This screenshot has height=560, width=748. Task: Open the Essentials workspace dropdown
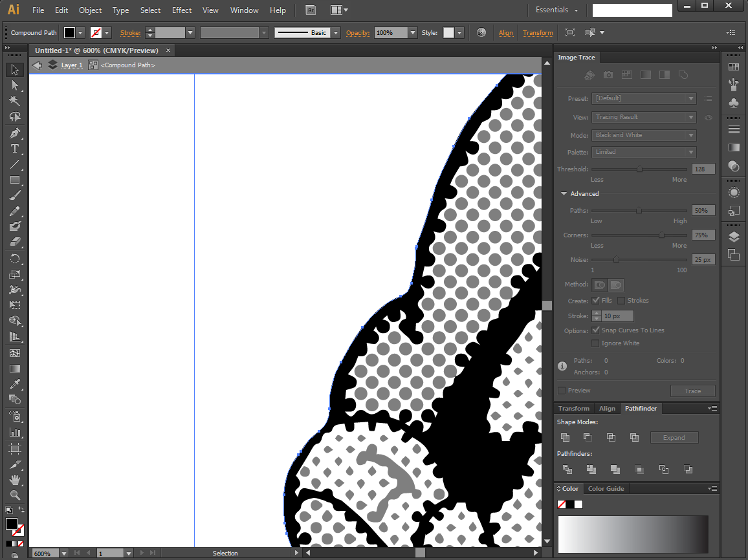pos(556,10)
